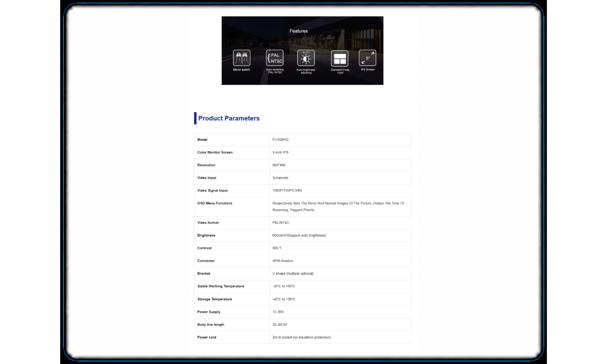
Task: Click the Brightness label
Action: click(x=206, y=235)
